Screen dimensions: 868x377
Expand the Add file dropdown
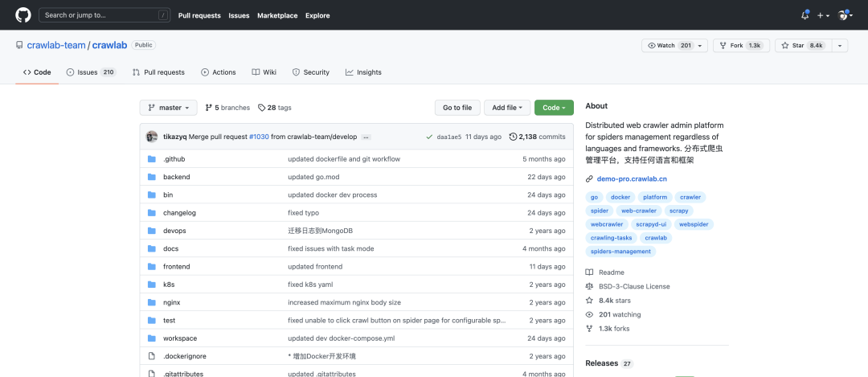(507, 108)
